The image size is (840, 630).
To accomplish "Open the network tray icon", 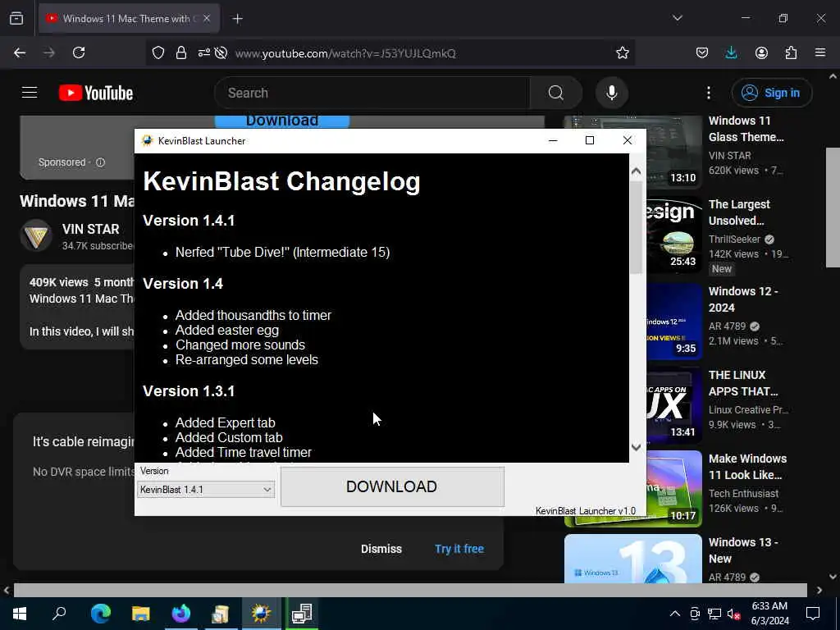I will click(714, 614).
